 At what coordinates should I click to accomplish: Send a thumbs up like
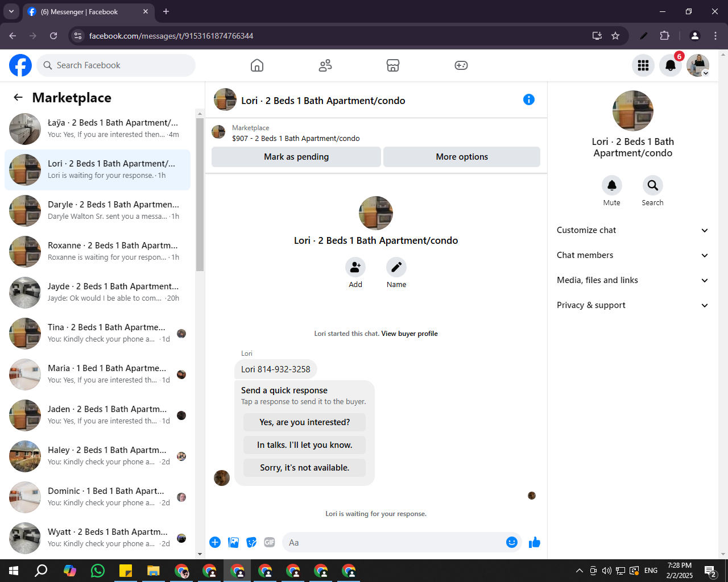(x=535, y=542)
